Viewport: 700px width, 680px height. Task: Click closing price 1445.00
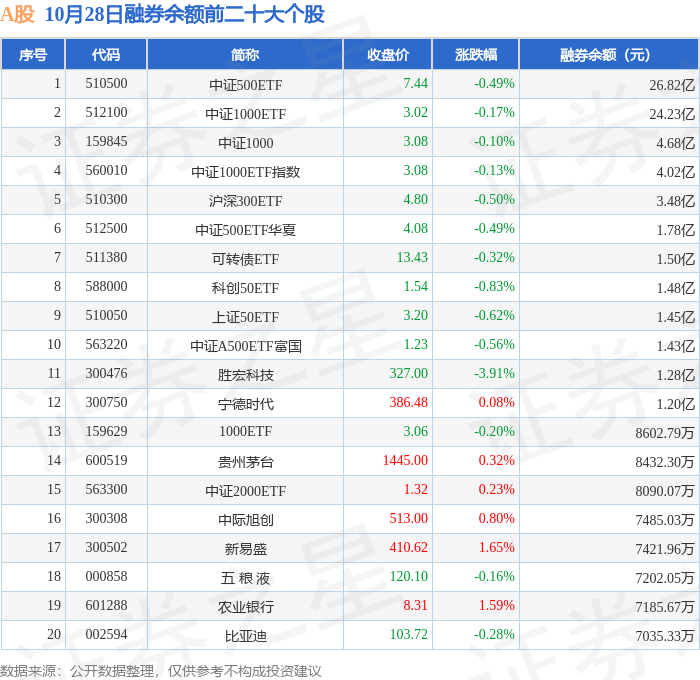[x=405, y=461]
